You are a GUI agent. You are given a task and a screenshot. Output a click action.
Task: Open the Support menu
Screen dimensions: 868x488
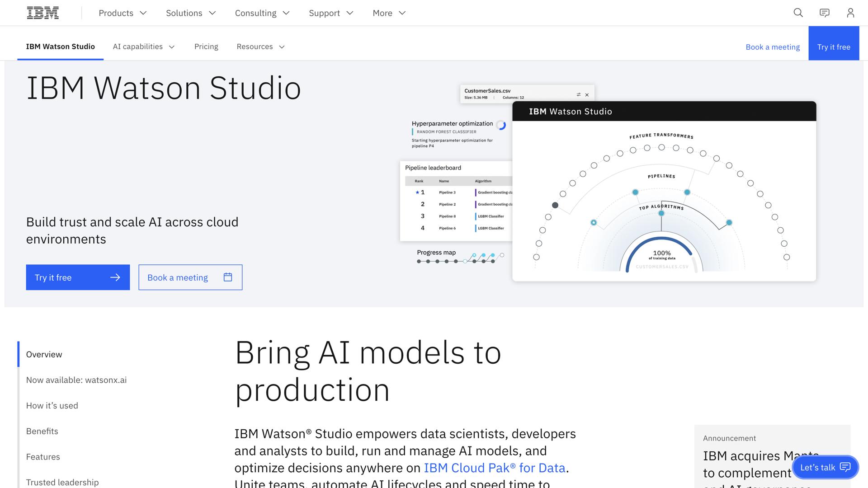330,13
